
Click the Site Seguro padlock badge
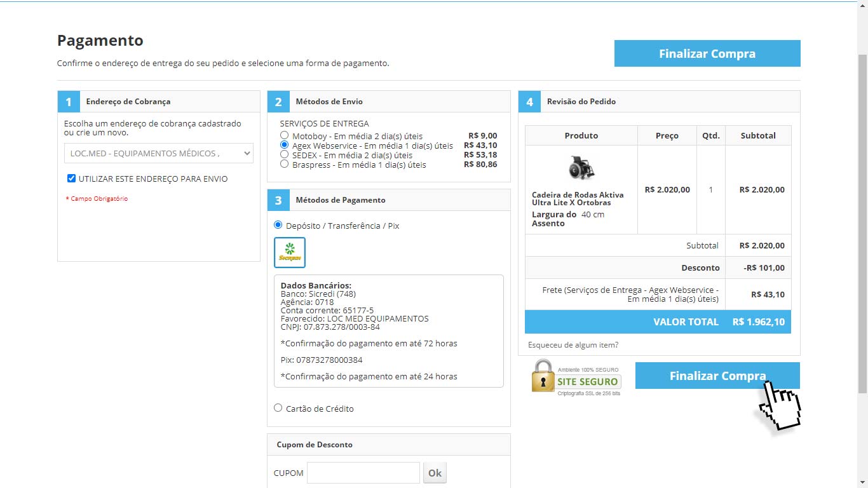pyautogui.click(x=576, y=377)
